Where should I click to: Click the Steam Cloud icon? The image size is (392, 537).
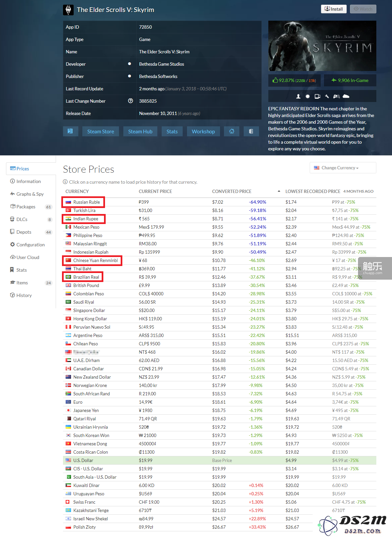[346, 96]
